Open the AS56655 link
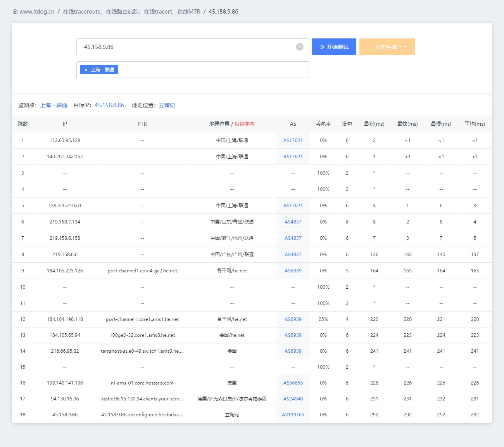 293,383
